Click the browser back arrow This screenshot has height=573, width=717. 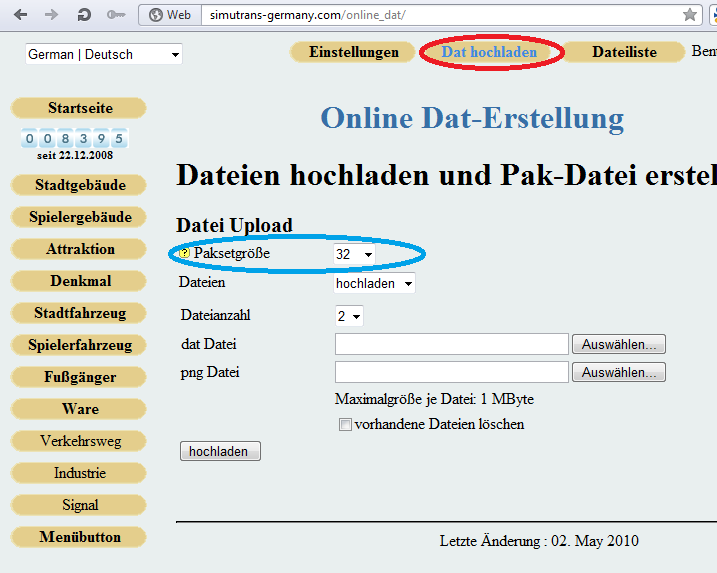pos(20,15)
